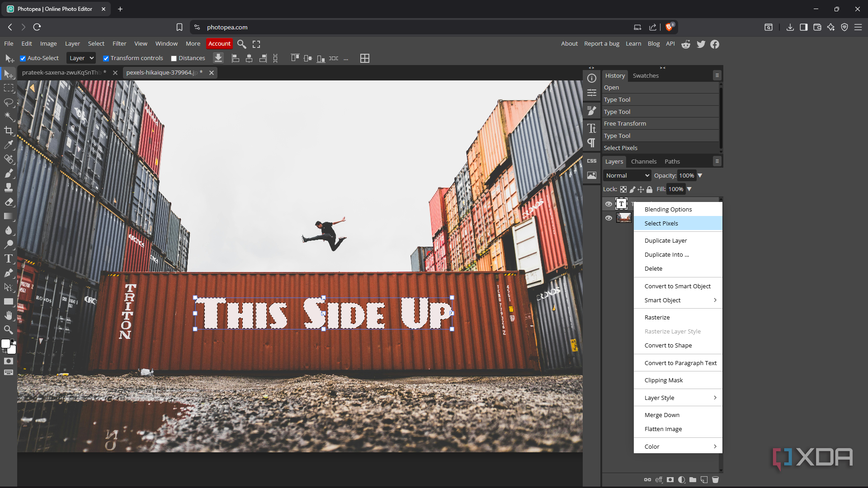This screenshot has height=488, width=868.
Task: Select the Brush tool
Action: (9, 174)
